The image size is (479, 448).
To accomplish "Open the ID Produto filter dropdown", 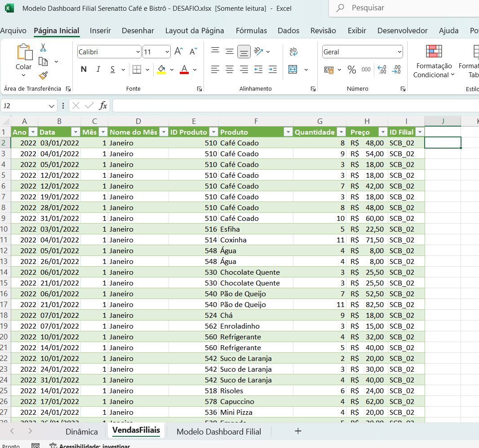I will point(214,132).
